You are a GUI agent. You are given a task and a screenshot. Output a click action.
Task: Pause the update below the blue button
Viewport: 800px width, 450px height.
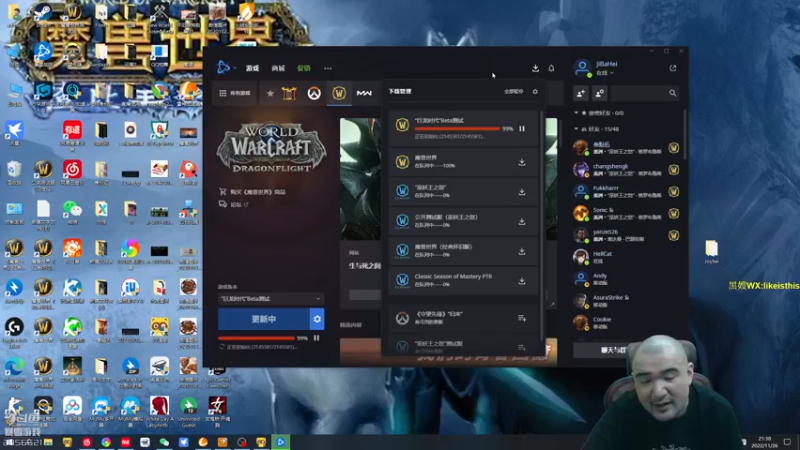coord(316,338)
